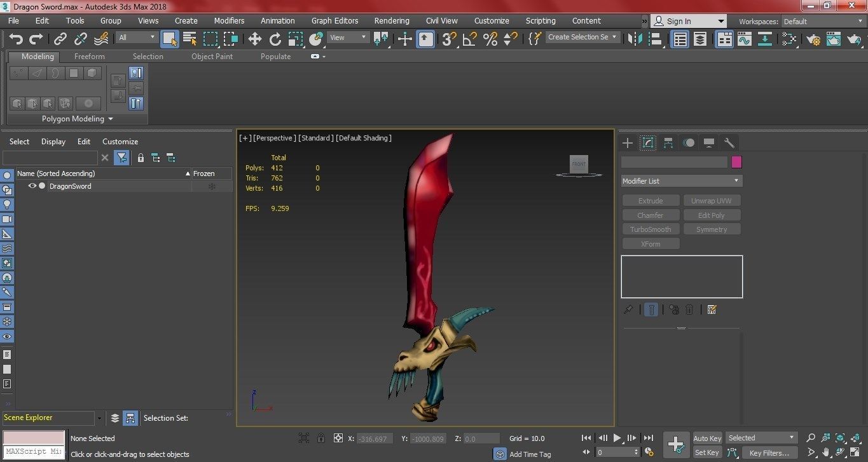The height and width of the screenshot is (462, 868).
Task: Go to the end frame button
Action: pos(649,438)
